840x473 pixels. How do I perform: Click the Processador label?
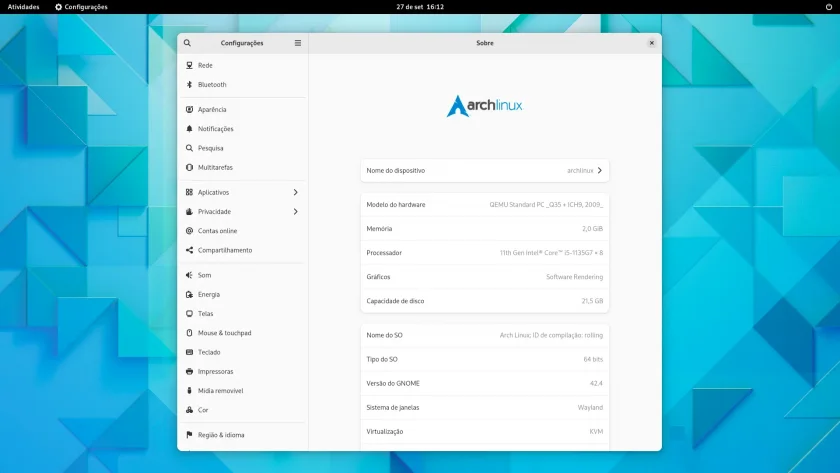[384, 253]
